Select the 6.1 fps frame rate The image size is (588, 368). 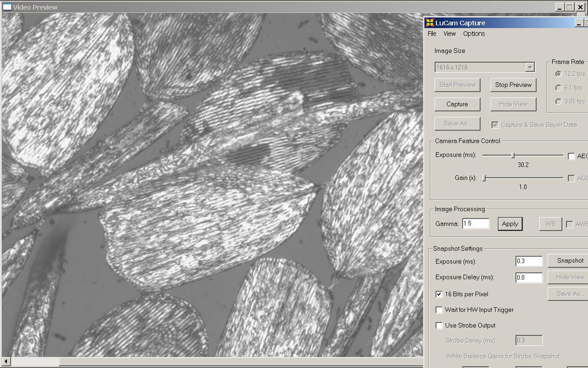[559, 88]
